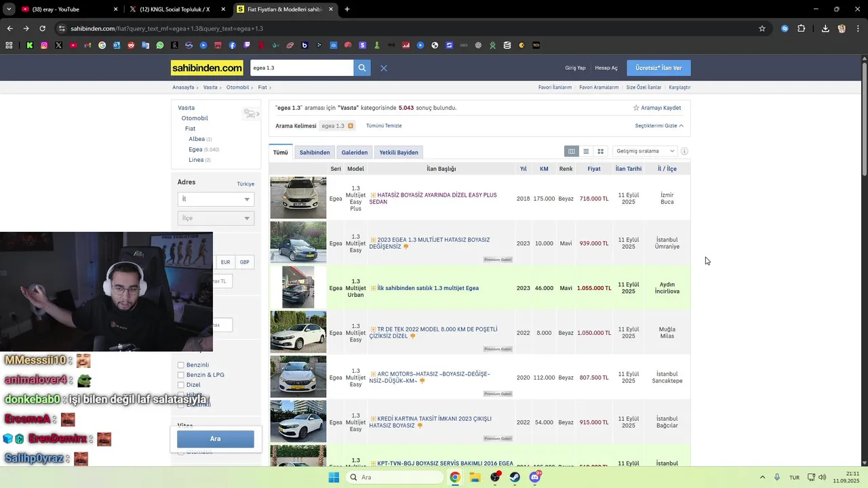Click the 'Tümünü Temizle' link
868x488 pixels.
[384, 126]
